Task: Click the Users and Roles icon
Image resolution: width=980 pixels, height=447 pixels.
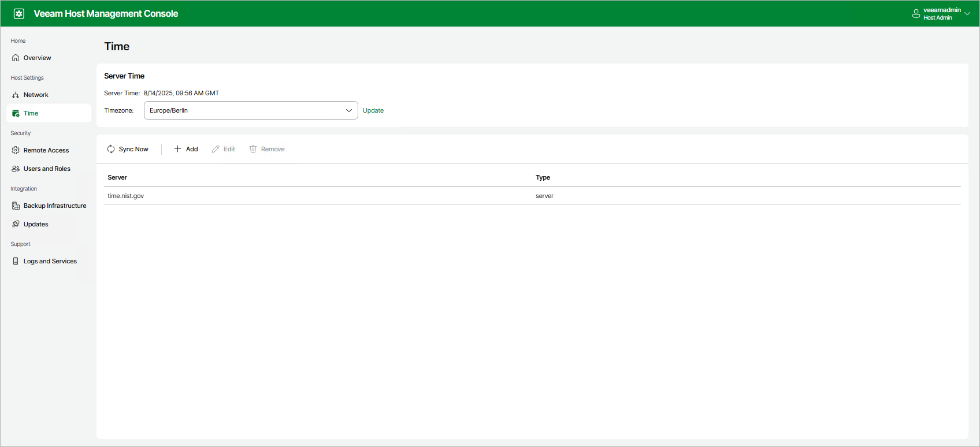Action: 16,169
